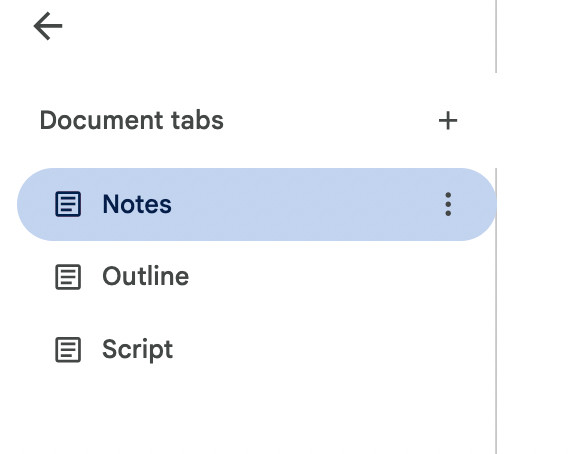Select the Notes tab label
This screenshot has height=454, width=588.
point(137,204)
